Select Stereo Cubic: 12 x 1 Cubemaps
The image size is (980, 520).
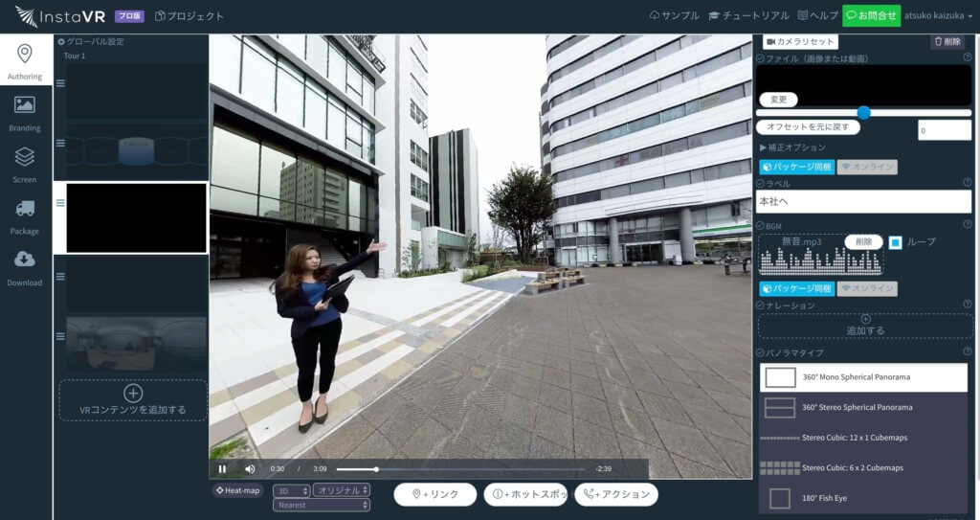pyautogui.click(x=864, y=438)
